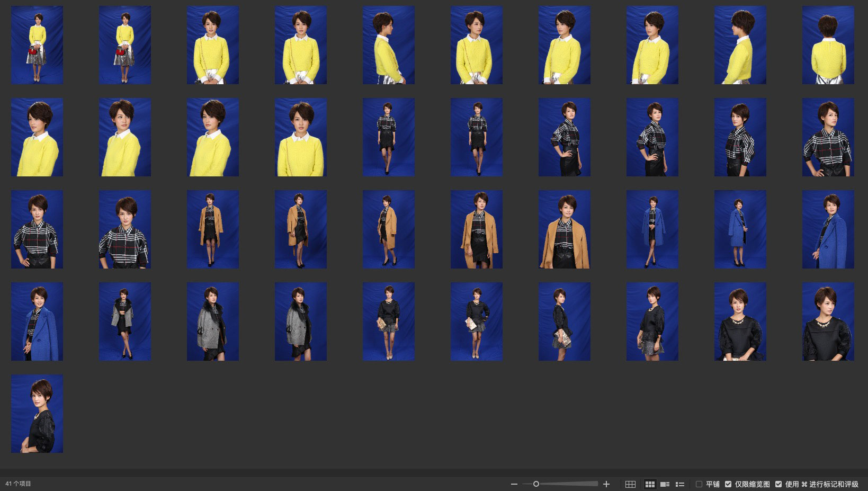868x491 pixels.
Task: Select the very first thumbnail in the grid
Action: 37,45
